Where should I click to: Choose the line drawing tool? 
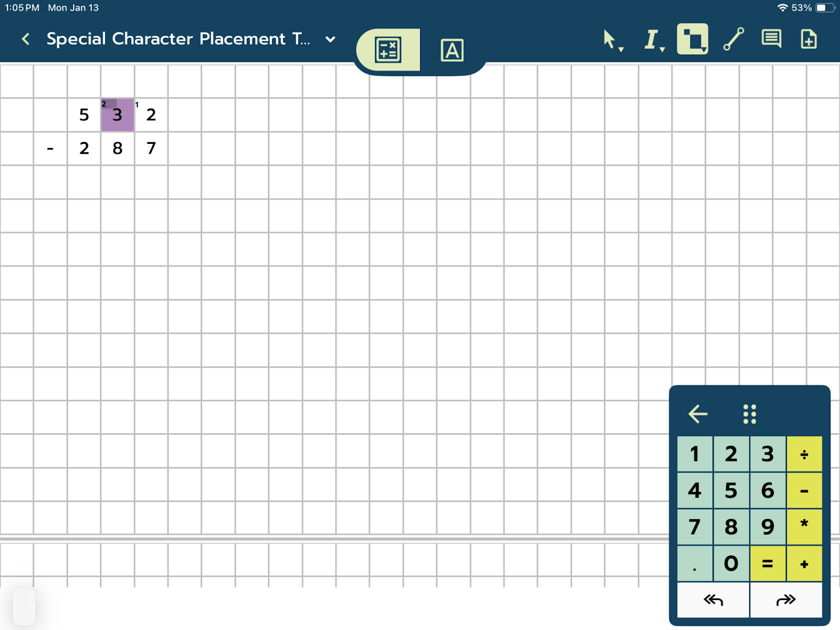733,39
